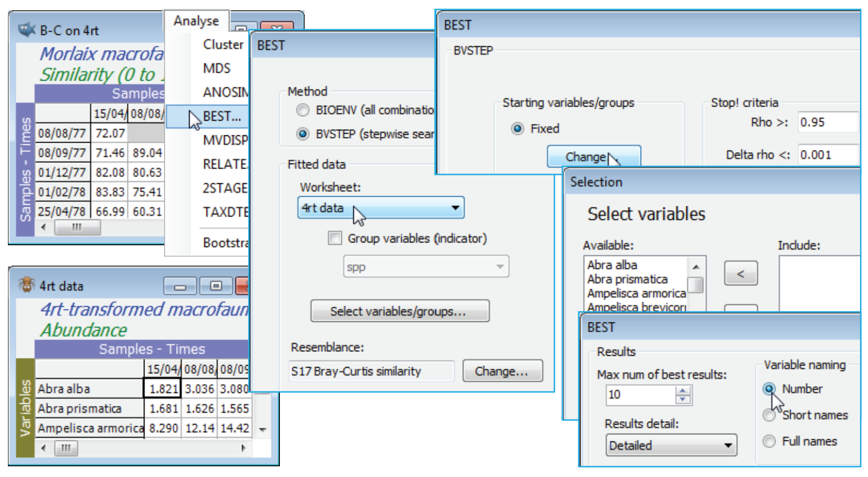Click Select variables/groups... button

click(400, 311)
